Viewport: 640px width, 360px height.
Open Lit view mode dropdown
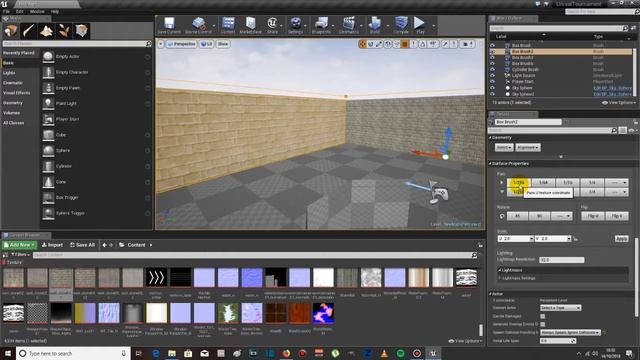[207, 44]
